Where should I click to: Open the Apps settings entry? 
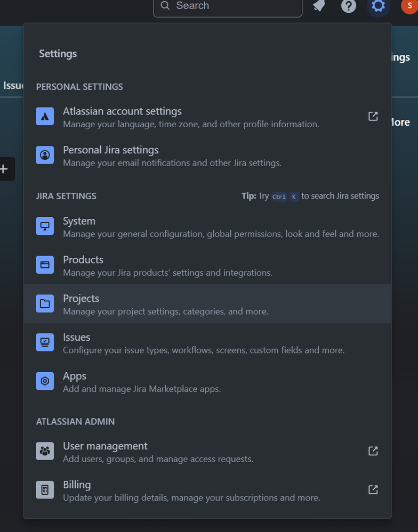coord(207,381)
